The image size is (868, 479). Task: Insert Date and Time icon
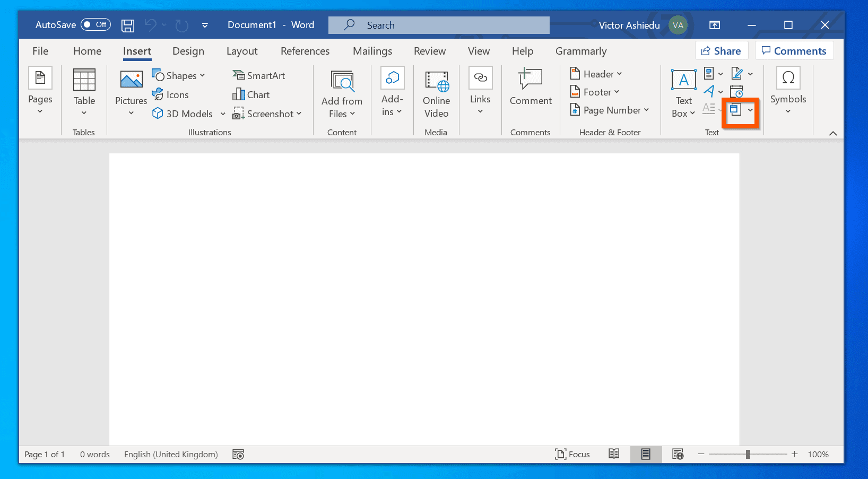tap(736, 91)
